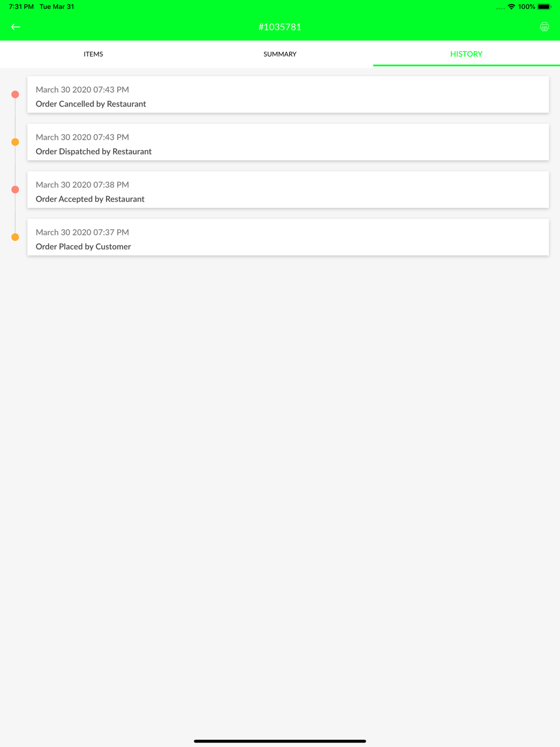Tap the home indicator bar at bottom
This screenshot has width=560, height=747.
pyautogui.click(x=280, y=741)
